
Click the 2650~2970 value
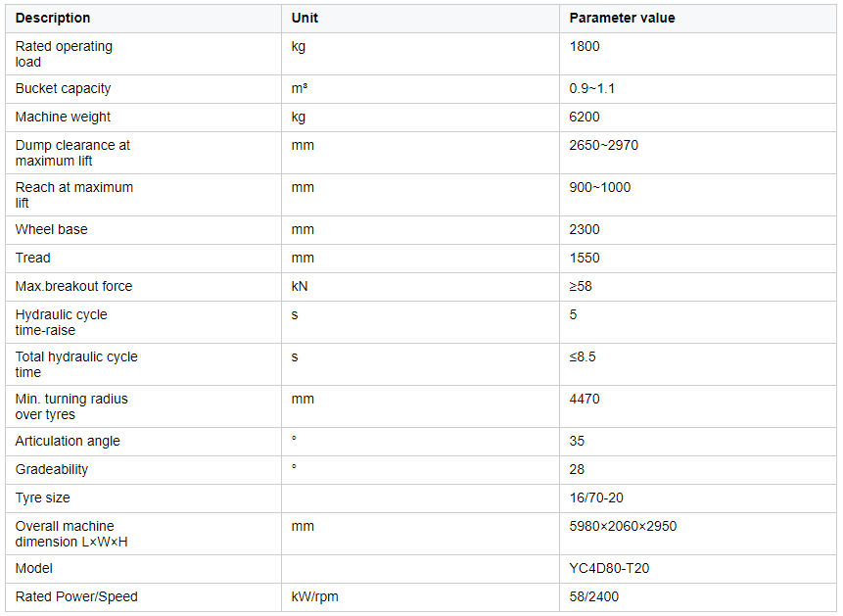click(x=604, y=145)
